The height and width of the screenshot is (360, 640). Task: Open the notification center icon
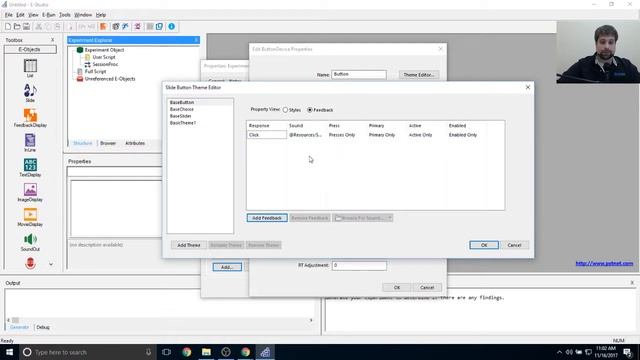pos(627,352)
